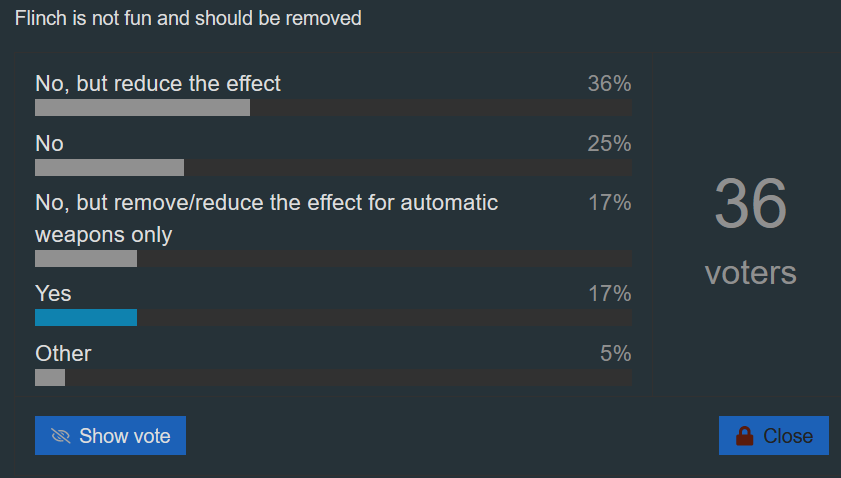The height and width of the screenshot is (478, 841).
Task: Click the 5% percentage for Other
Action: click(x=616, y=354)
